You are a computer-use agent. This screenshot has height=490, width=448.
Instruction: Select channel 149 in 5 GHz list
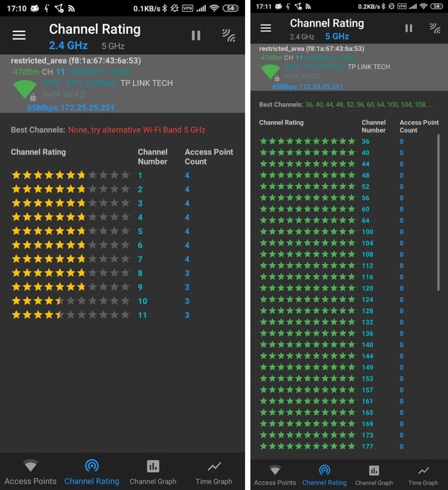367,368
